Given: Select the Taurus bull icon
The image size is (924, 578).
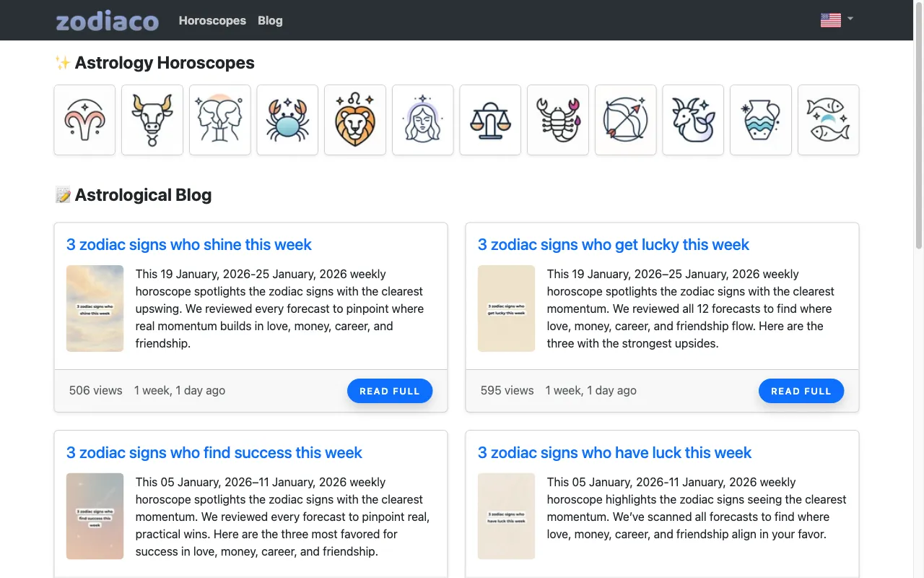Looking at the screenshot, I should pyautogui.click(x=152, y=120).
